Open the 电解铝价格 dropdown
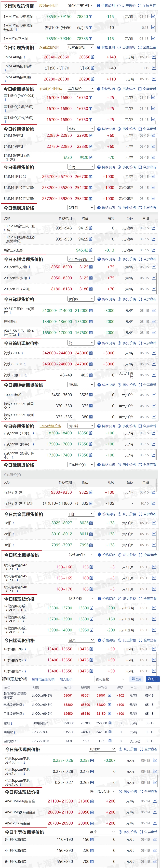Viewport: 161px width, 868px height. click(x=80, y=47)
